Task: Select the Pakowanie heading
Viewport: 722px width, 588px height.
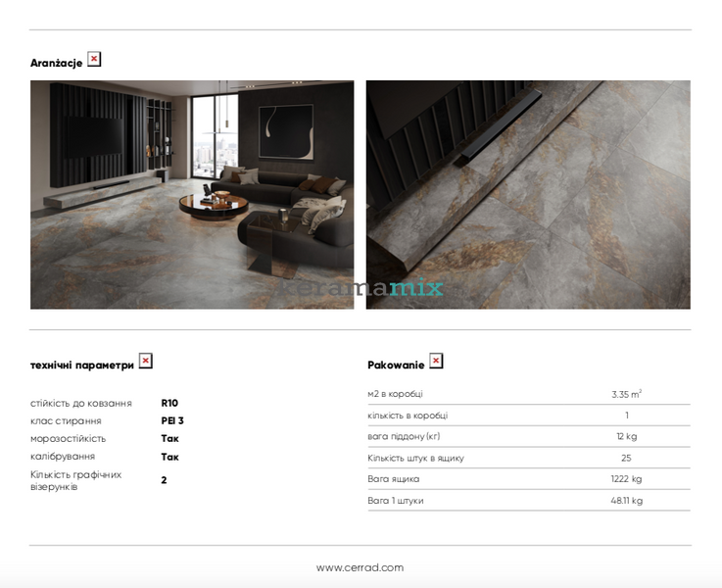Action: click(396, 366)
